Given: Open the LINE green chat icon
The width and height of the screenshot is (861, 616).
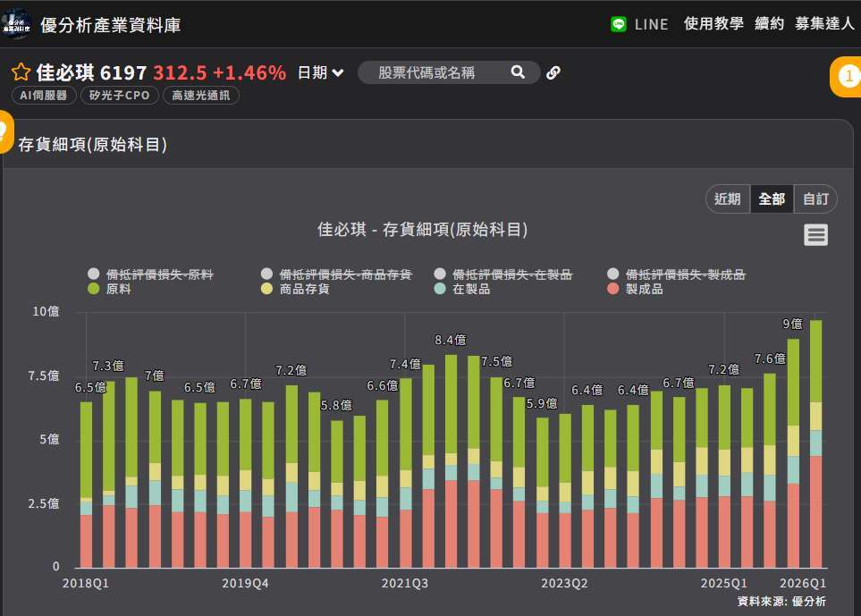Looking at the screenshot, I should 619,24.
